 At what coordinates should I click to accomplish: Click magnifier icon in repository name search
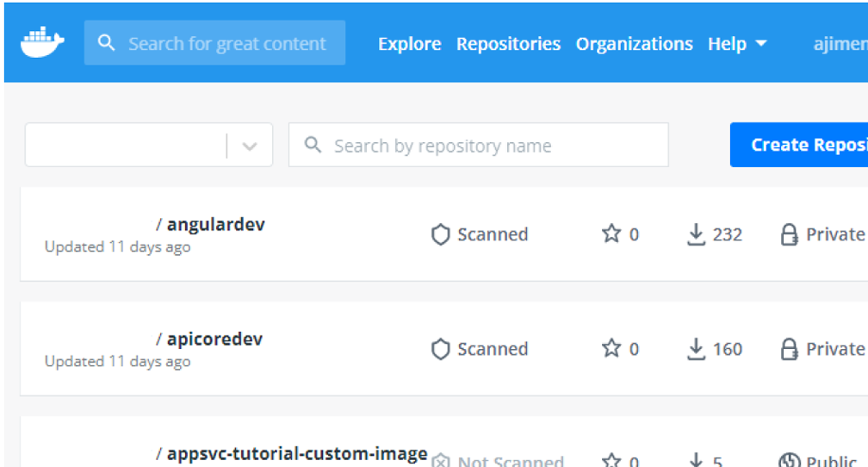(314, 145)
